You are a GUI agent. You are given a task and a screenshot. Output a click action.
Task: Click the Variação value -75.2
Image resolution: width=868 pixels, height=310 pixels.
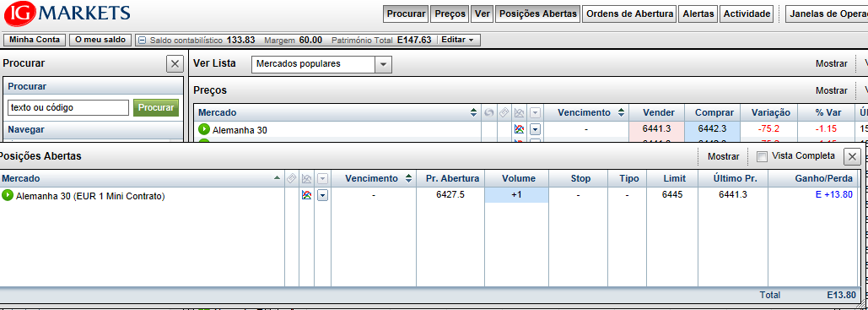768,128
